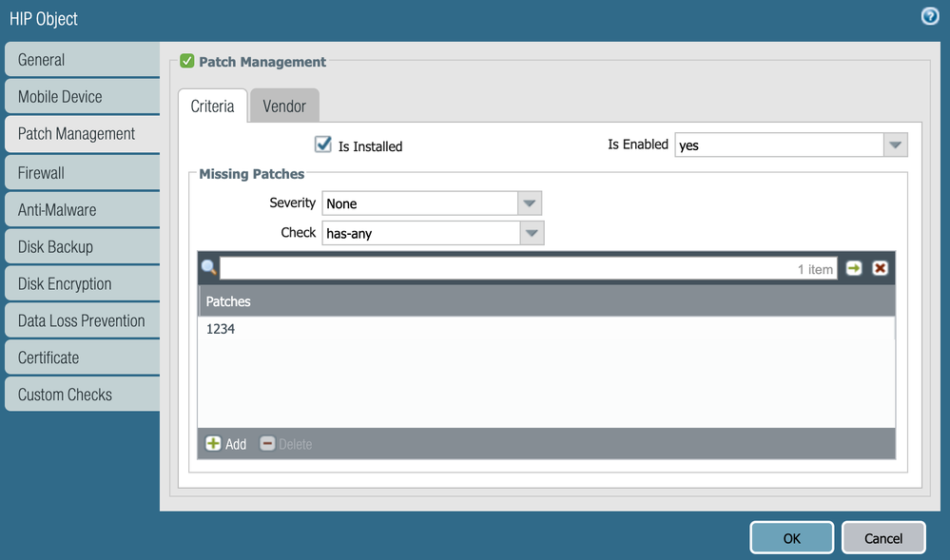
Task: Select the Patch Management side tab
Action: (x=83, y=134)
